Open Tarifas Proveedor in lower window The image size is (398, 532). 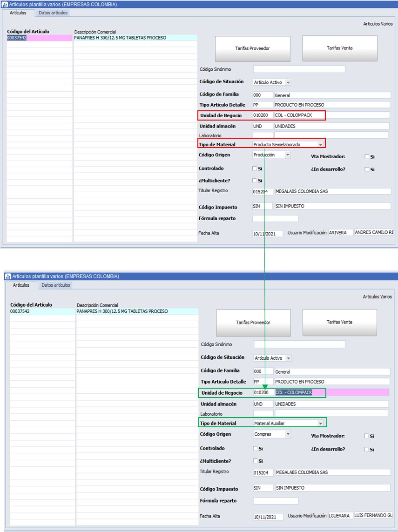coord(253,323)
